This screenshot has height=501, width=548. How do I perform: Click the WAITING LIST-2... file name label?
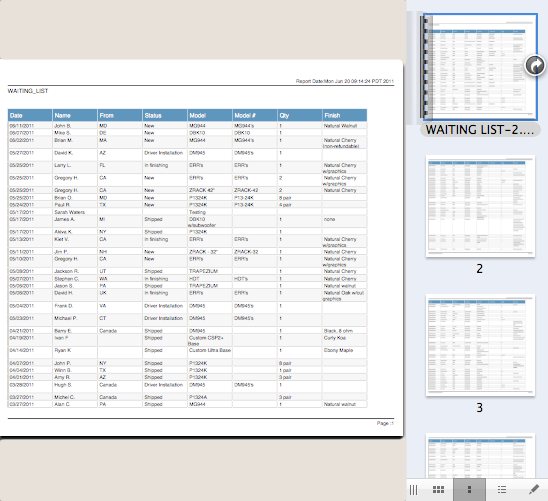480,130
